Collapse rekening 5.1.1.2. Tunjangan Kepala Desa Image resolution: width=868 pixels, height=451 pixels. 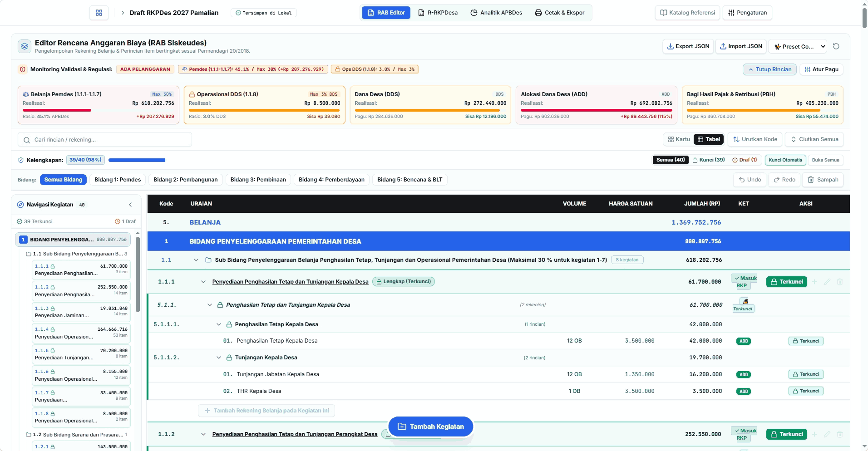tap(219, 358)
